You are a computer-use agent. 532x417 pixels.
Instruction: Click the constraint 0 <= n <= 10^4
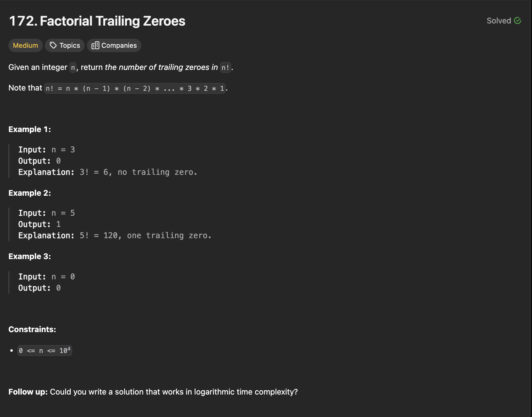(x=45, y=351)
